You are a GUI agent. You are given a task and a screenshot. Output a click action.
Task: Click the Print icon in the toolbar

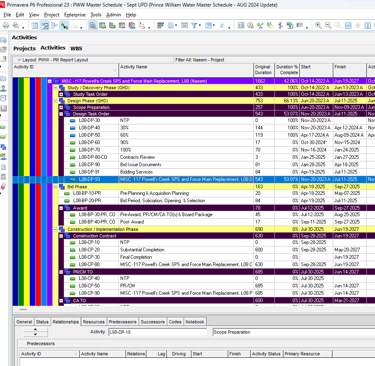[6, 26]
